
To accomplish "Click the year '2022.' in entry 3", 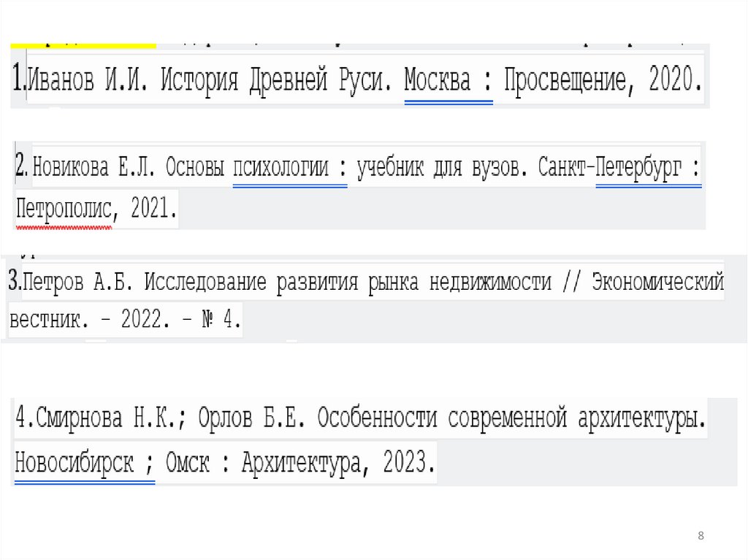I will (x=145, y=319).
